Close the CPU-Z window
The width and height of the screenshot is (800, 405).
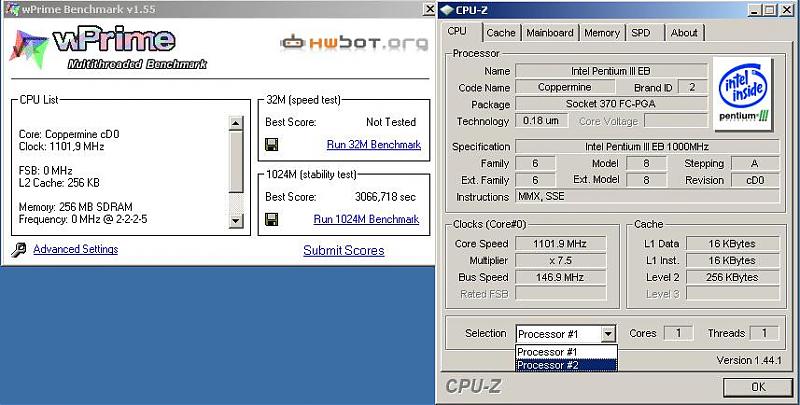click(x=786, y=10)
